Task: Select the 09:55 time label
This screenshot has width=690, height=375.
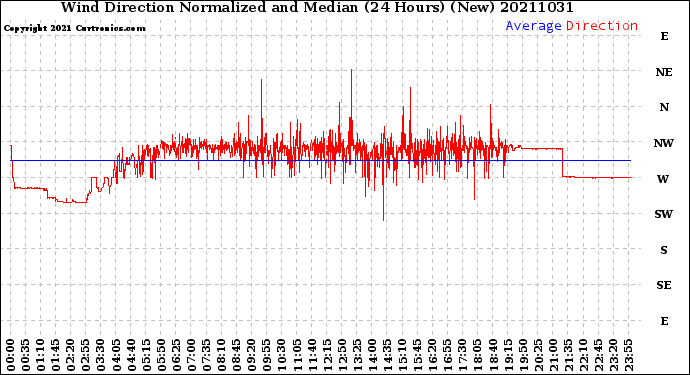Action: [x=267, y=355]
